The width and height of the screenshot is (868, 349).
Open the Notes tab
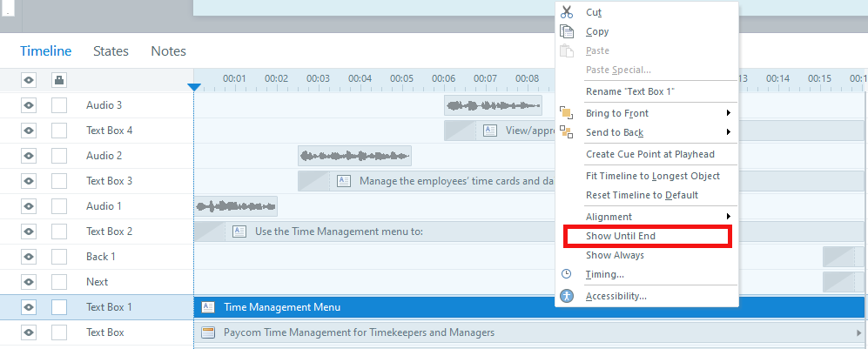[x=168, y=50]
